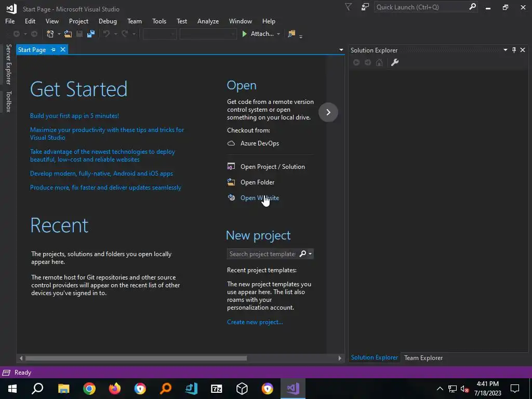Image resolution: width=532 pixels, height=399 pixels.
Task: Open the Toolbox side tab
Action: [x=8, y=101]
